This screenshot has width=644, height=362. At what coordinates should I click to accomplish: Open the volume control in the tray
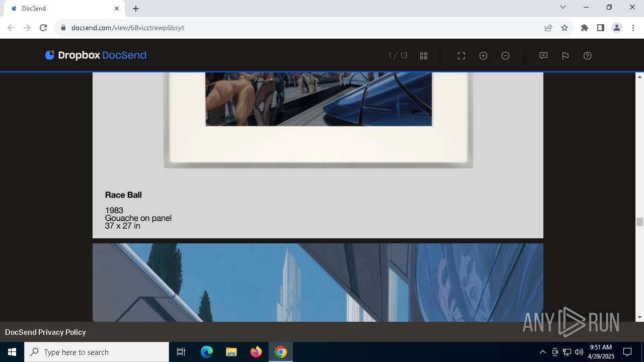[579, 352]
